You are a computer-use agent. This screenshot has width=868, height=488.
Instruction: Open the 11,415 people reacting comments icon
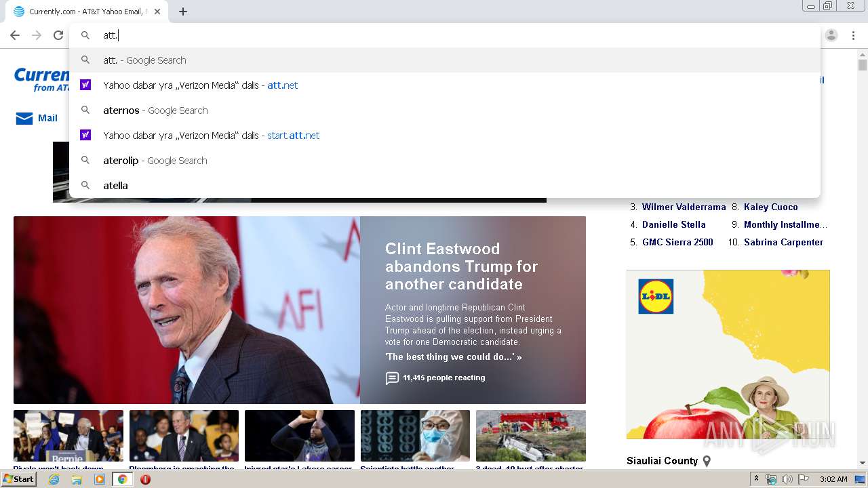point(392,378)
